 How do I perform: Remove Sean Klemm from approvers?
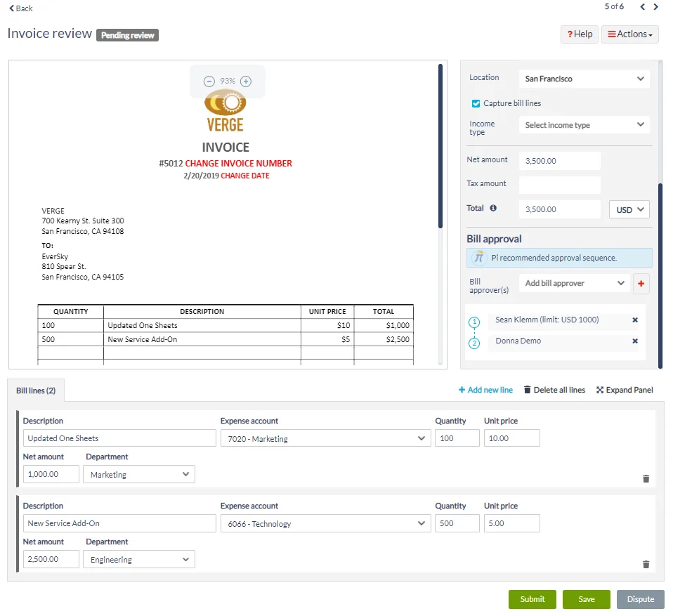(635, 320)
